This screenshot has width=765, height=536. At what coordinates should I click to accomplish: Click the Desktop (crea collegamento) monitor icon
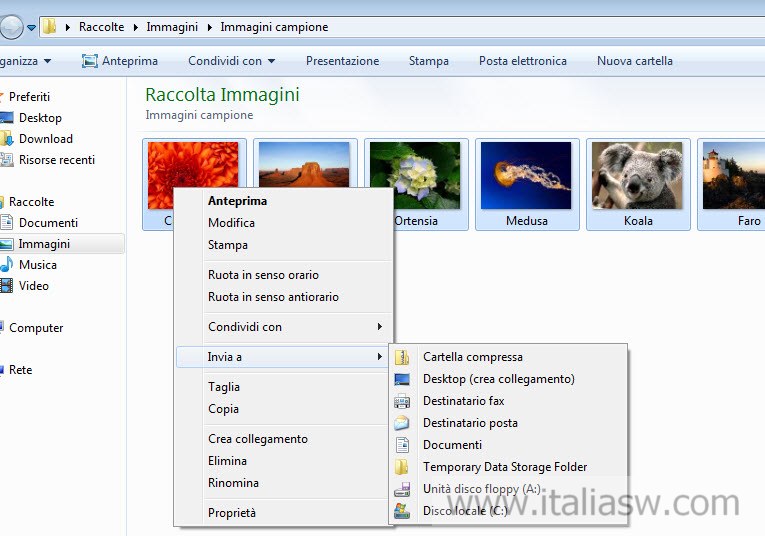pos(402,379)
